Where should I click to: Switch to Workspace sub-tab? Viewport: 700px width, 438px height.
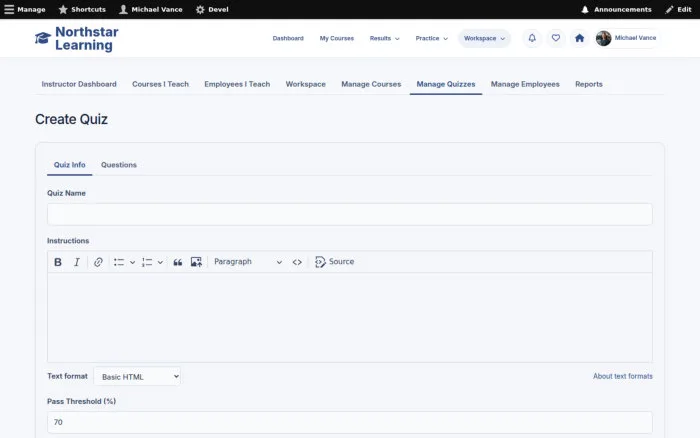pos(305,84)
